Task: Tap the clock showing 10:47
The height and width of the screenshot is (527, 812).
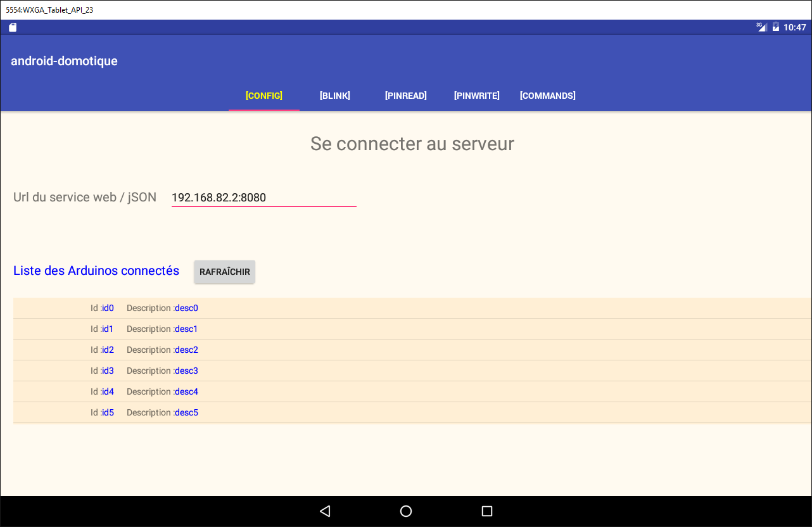Action: pos(794,27)
